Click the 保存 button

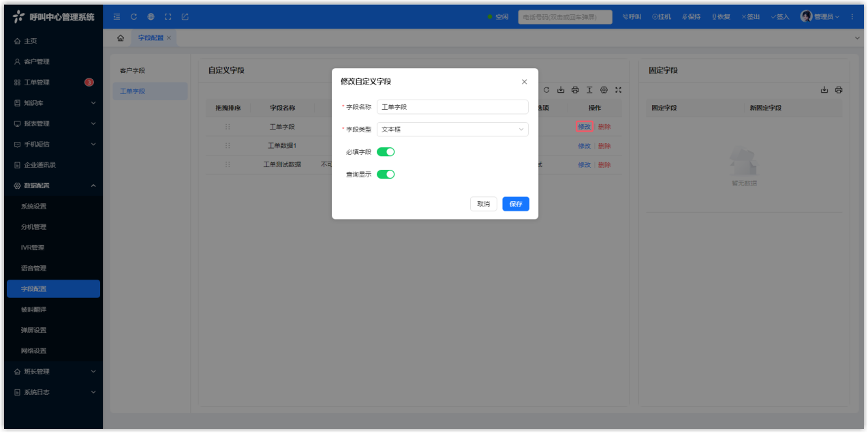pos(516,204)
